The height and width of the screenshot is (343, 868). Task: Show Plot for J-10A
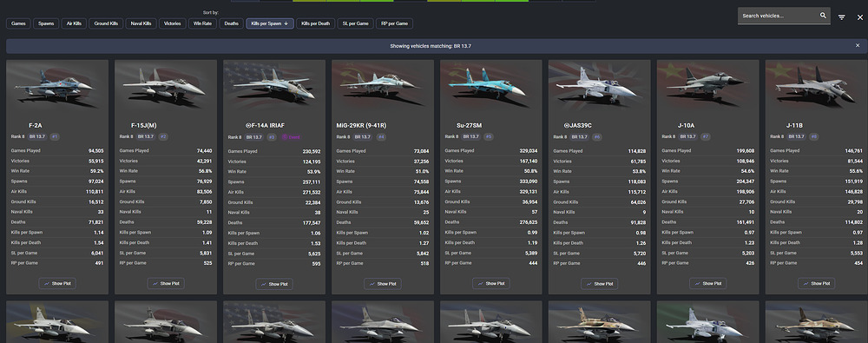click(x=708, y=283)
